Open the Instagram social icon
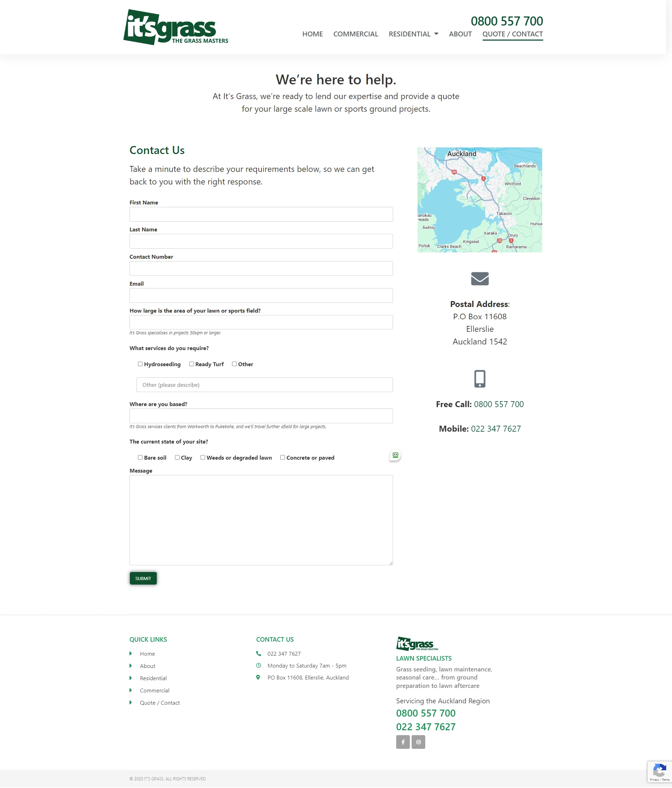The height and width of the screenshot is (788, 672). click(x=418, y=741)
